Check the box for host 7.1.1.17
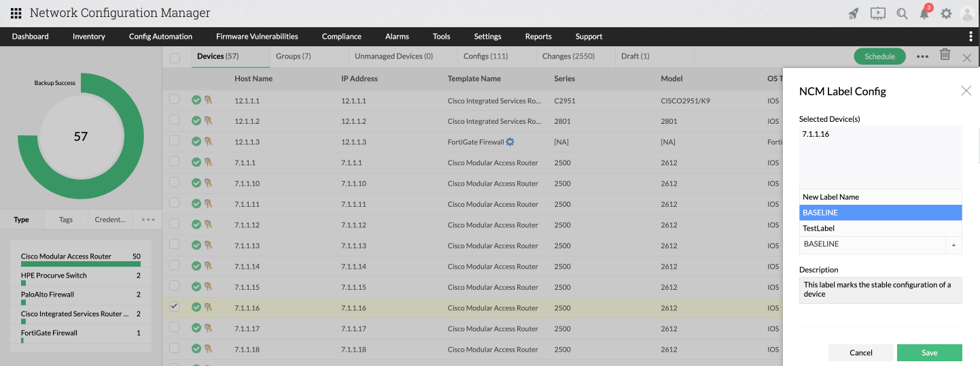Image resolution: width=980 pixels, height=366 pixels. coord(175,327)
